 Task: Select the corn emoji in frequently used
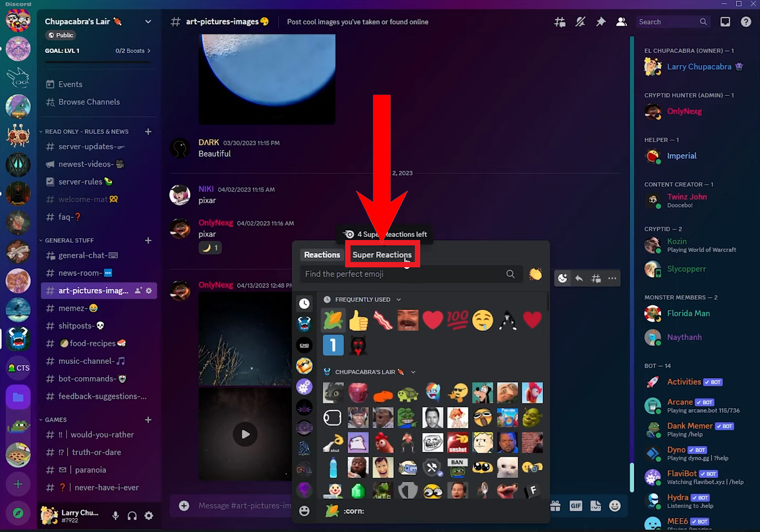[333, 321]
